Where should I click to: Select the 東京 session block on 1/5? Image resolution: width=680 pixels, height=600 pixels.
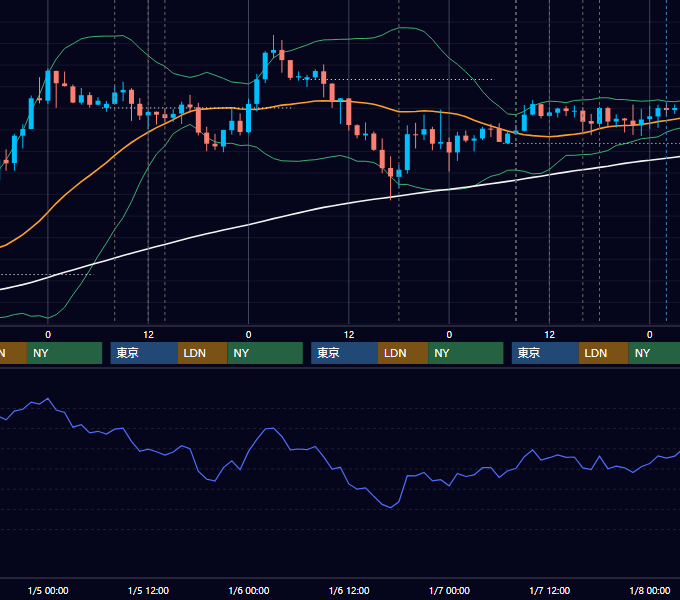pos(144,353)
